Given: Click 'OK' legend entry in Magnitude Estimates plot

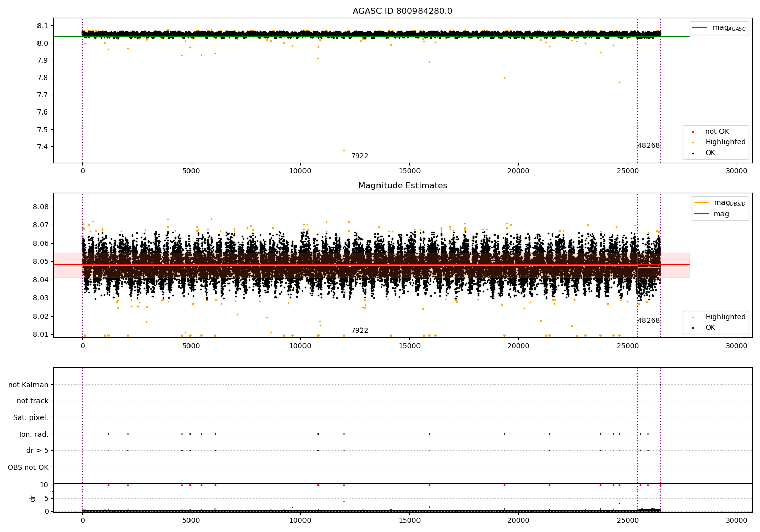Looking at the screenshot, I should pos(710,328).
